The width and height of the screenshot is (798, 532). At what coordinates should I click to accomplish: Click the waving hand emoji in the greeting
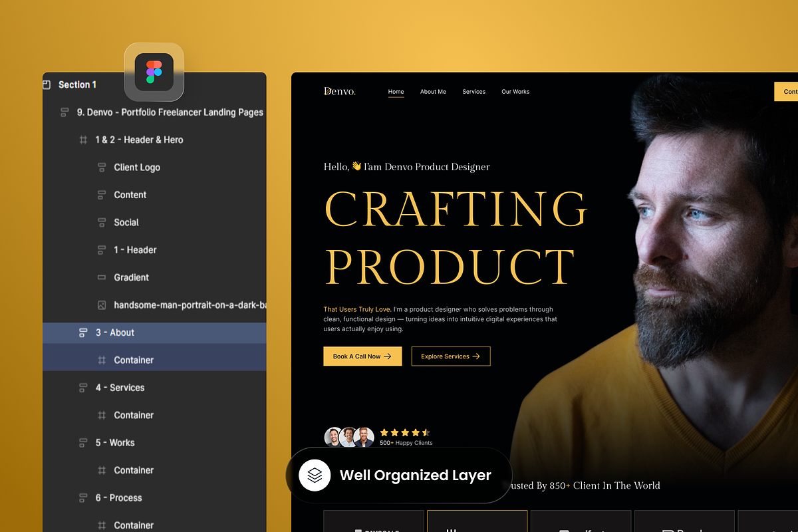356,166
